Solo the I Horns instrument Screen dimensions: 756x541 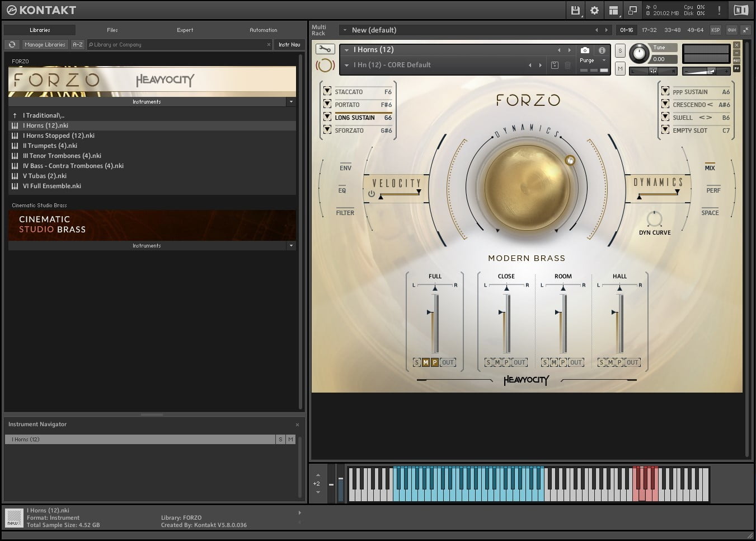[620, 50]
